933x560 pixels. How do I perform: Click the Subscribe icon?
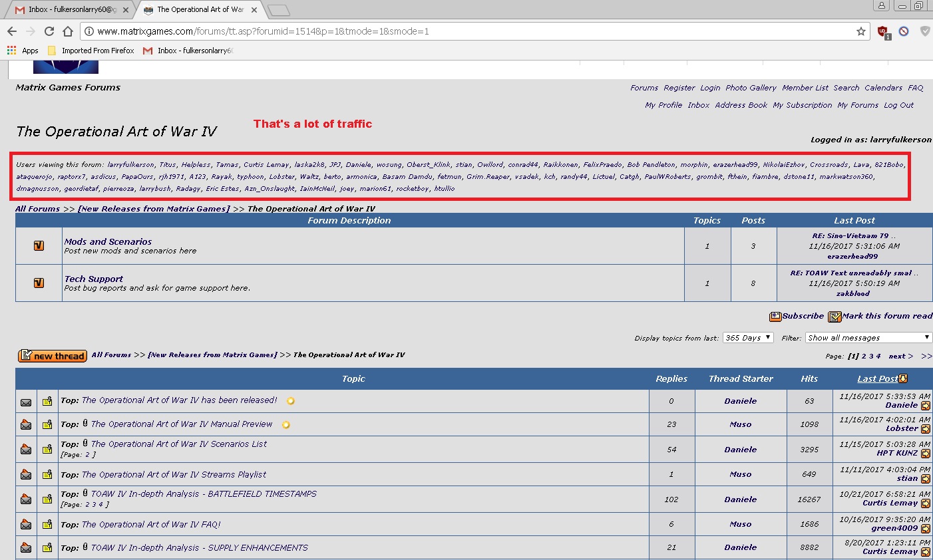[775, 317]
